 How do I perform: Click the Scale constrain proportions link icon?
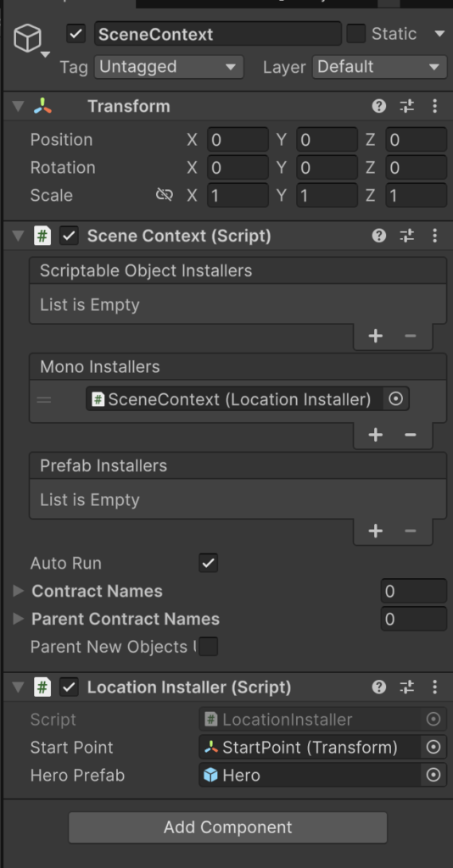point(165,195)
